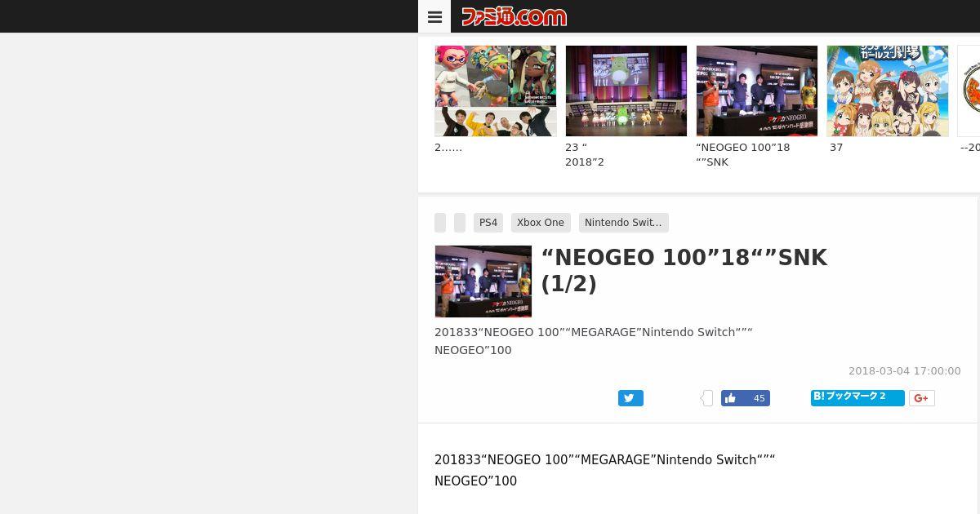Click the like counter balloon beside thumbs-up

click(706, 398)
